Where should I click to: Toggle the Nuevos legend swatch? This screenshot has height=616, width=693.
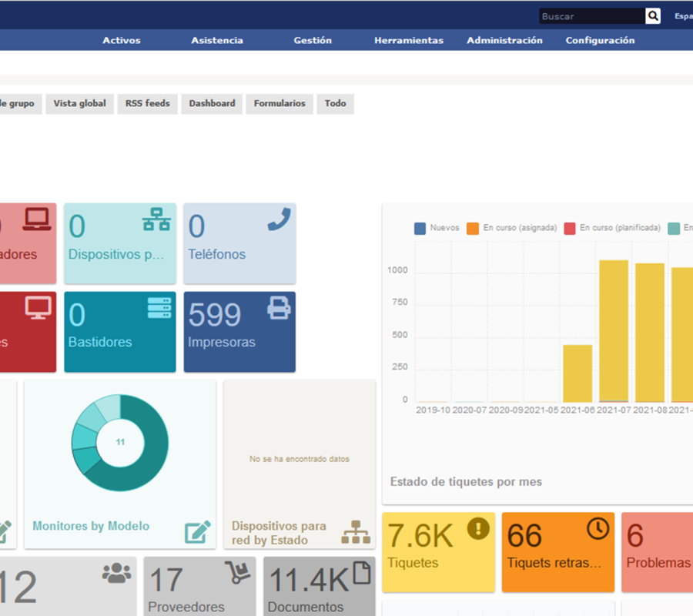coord(420,229)
